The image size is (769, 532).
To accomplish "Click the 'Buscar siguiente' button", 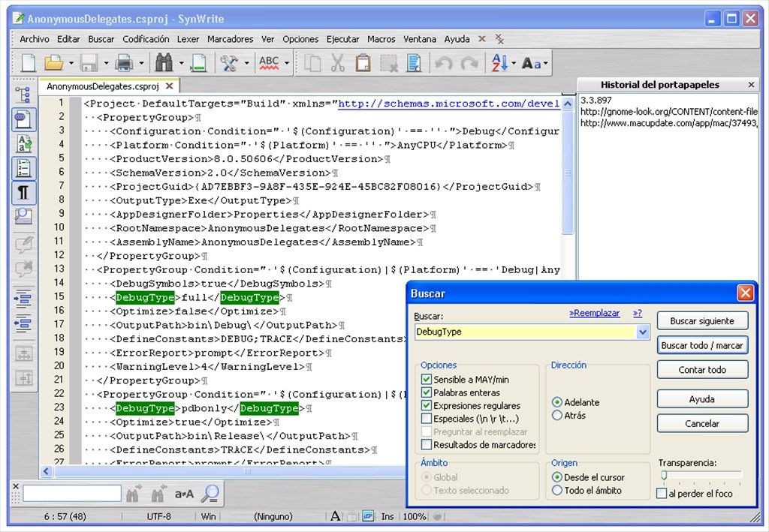I will pyautogui.click(x=702, y=321).
